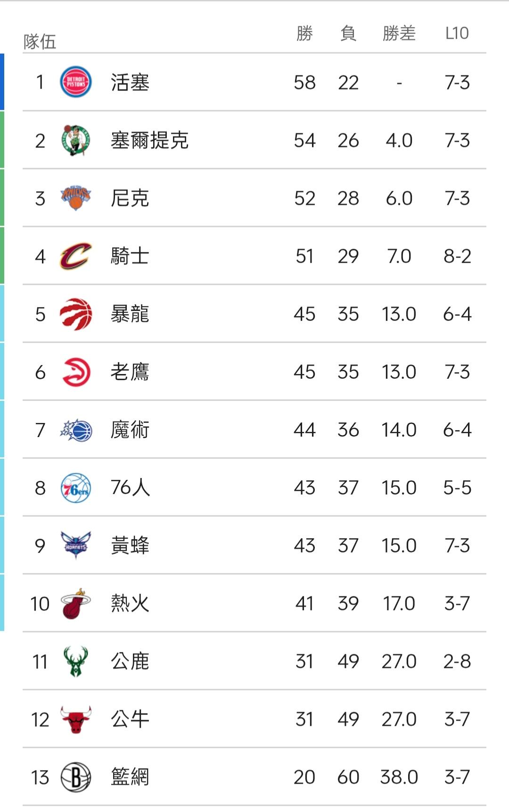Select the Cleveland Cavaliers logo

click(75, 256)
